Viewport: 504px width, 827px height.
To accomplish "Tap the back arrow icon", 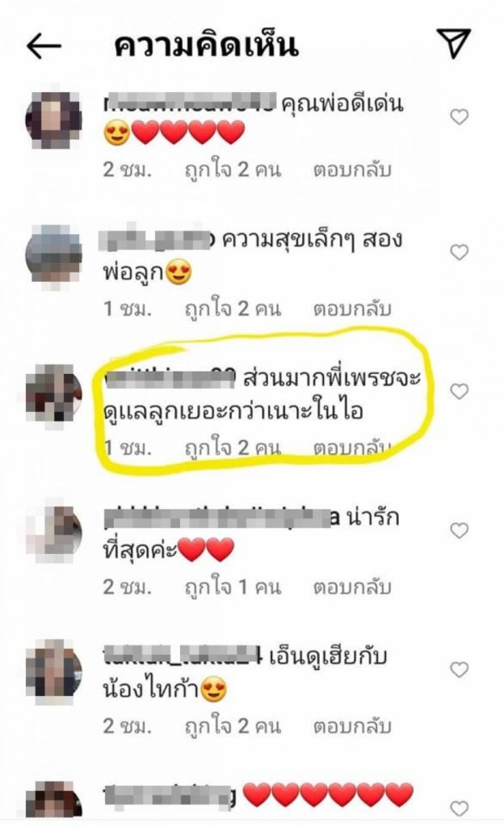I will 44,46.
